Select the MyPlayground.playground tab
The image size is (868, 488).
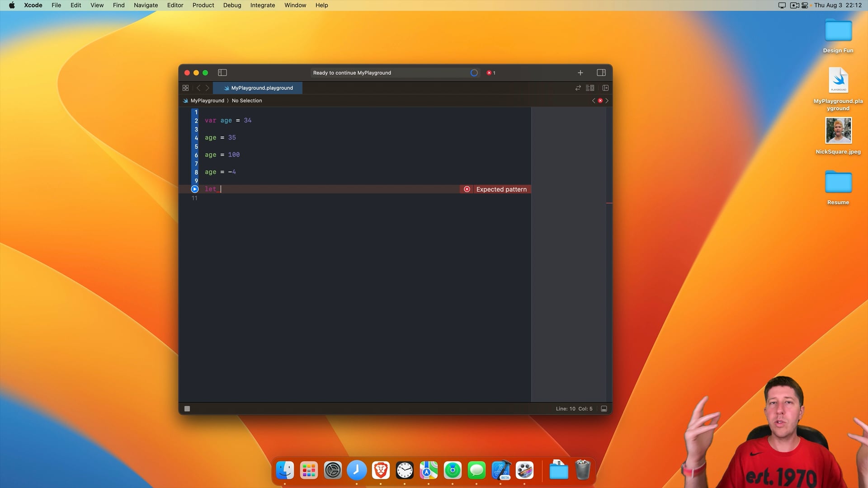258,88
